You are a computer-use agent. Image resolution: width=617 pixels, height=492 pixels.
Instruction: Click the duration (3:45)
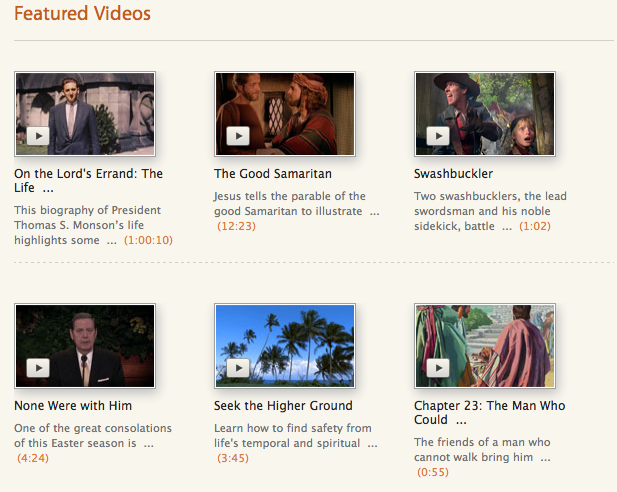click(233, 458)
